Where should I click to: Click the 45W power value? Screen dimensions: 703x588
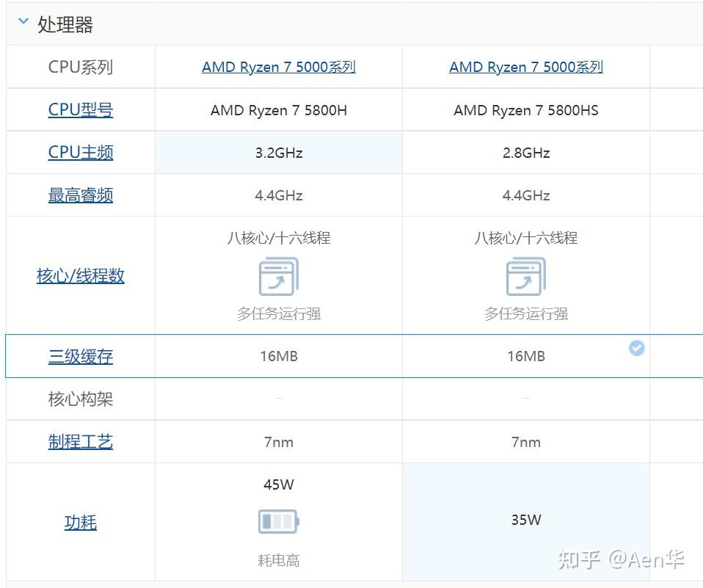tap(279, 484)
